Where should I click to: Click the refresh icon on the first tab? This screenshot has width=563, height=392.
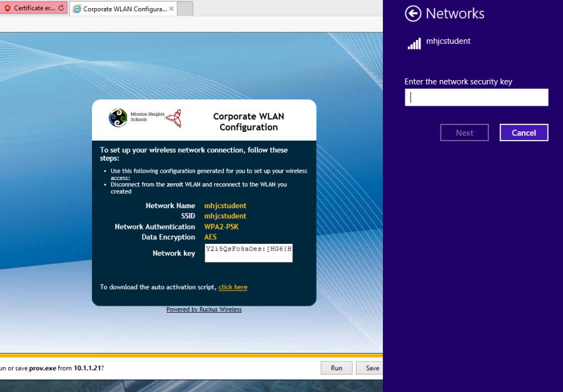(x=61, y=8)
